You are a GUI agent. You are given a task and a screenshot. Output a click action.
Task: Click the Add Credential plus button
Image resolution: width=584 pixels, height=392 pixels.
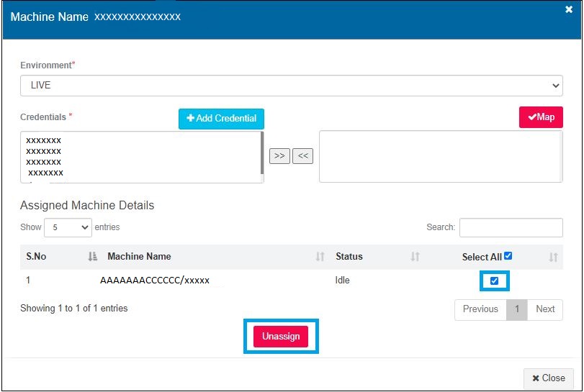pos(222,119)
